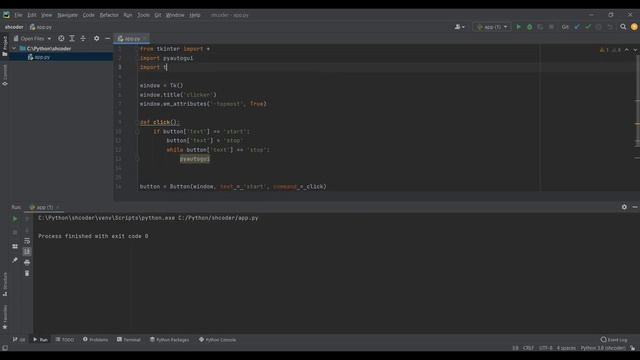Screen dimensions: 640x360
Task: Jump to next highlighted error arrow
Action: (635, 50)
